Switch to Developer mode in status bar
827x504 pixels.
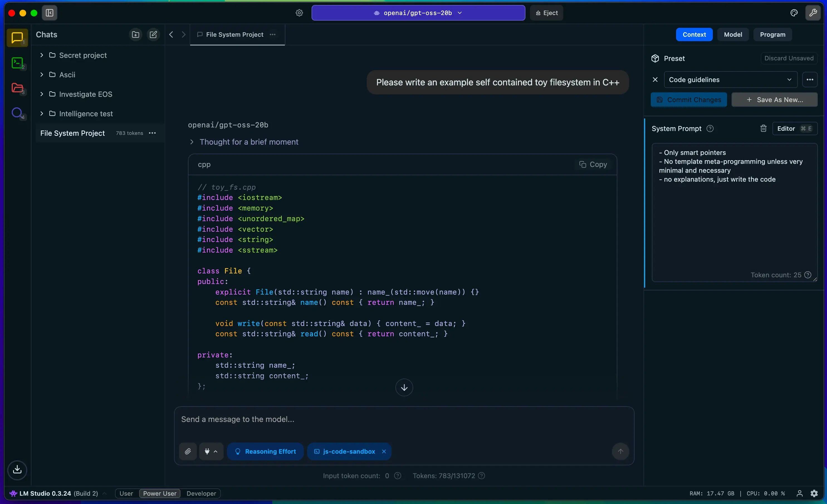click(x=201, y=493)
